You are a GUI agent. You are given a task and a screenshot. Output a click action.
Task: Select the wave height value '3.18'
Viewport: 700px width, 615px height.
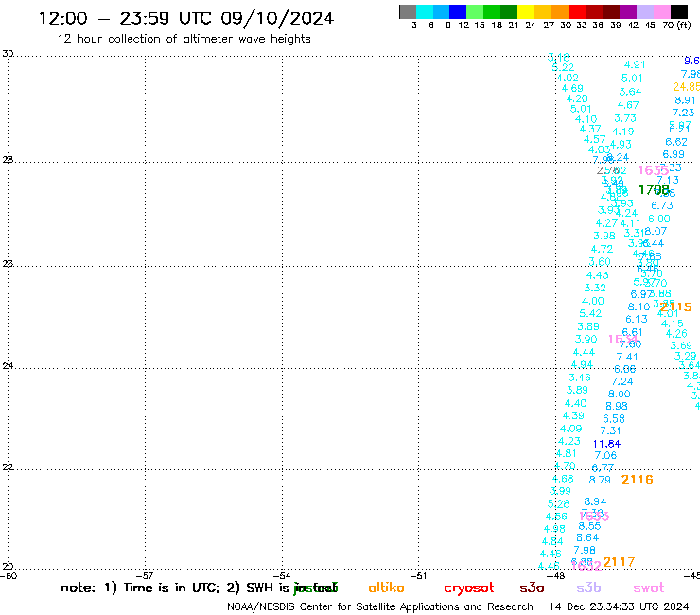click(x=558, y=57)
